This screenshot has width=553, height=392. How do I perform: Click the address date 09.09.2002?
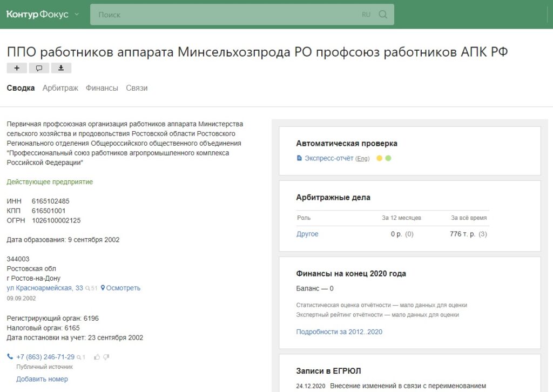[21, 298]
